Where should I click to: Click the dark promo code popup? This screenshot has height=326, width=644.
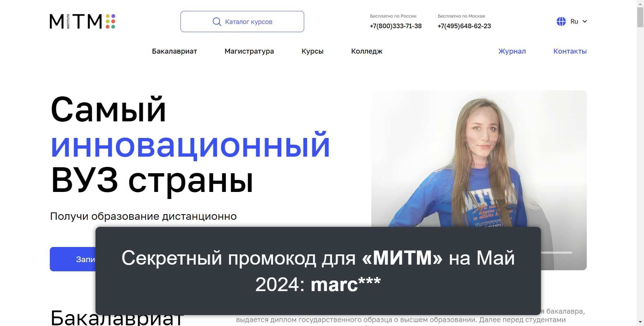point(318,271)
